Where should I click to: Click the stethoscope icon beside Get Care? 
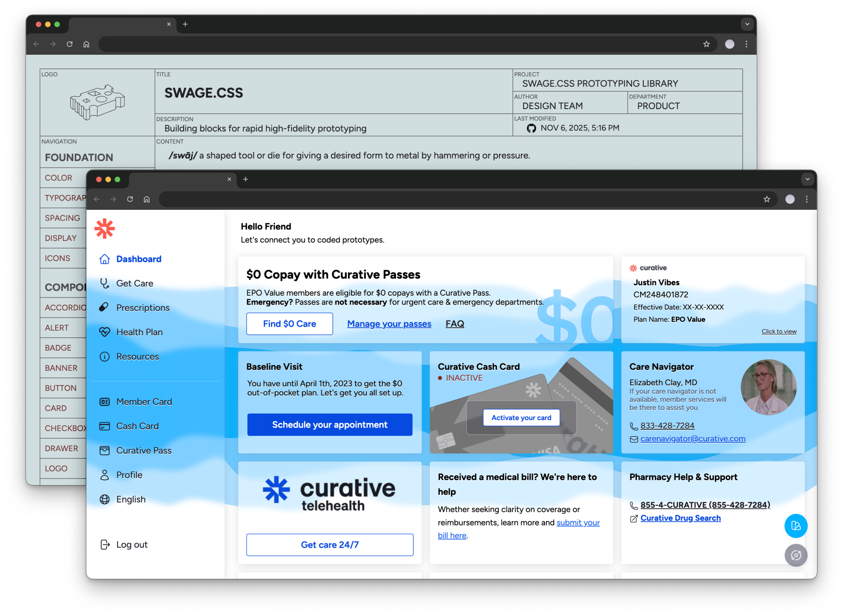(x=105, y=283)
